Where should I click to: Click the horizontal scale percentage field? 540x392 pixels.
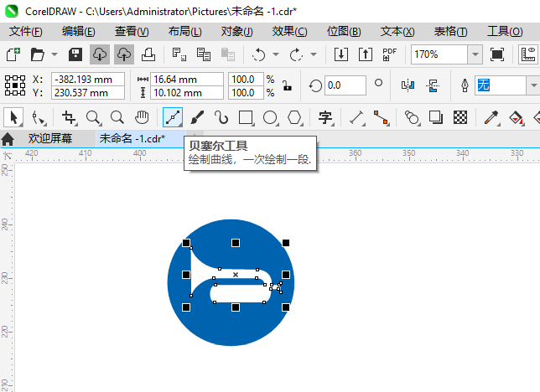coord(246,80)
